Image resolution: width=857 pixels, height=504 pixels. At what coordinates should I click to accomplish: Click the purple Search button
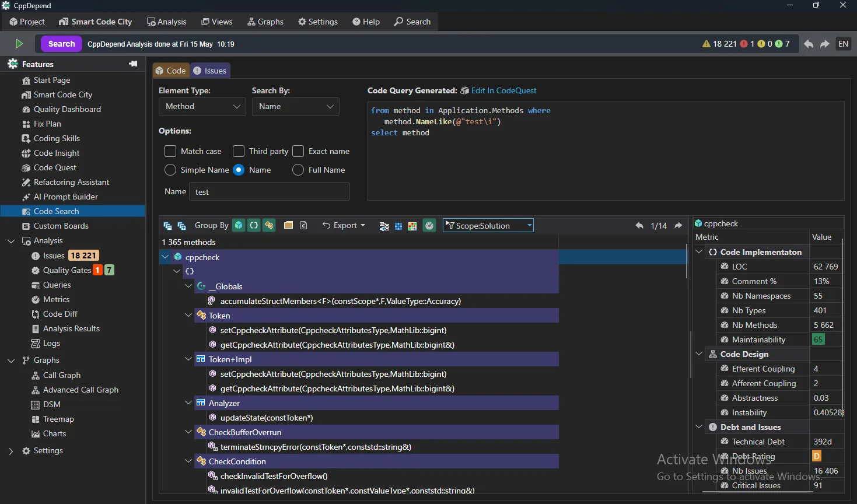pyautogui.click(x=61, y=44)
